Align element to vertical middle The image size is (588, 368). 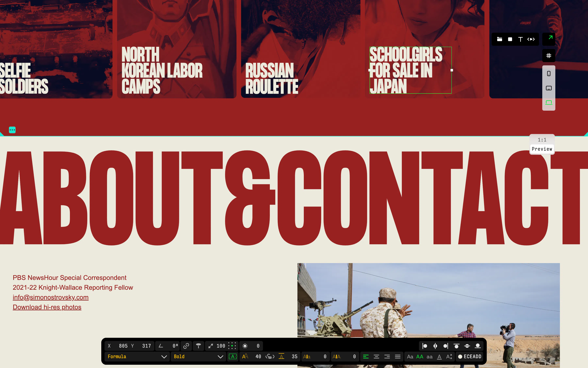tap(467, 346)
